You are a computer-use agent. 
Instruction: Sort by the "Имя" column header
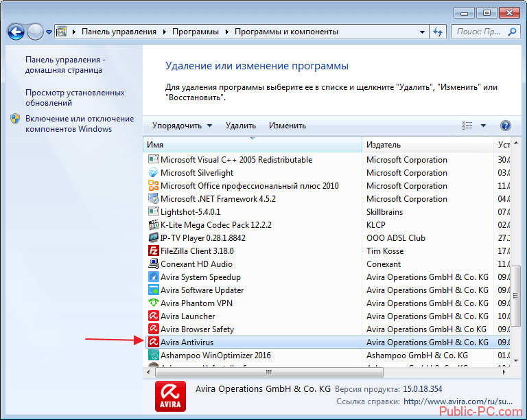(x=253, y=145)
